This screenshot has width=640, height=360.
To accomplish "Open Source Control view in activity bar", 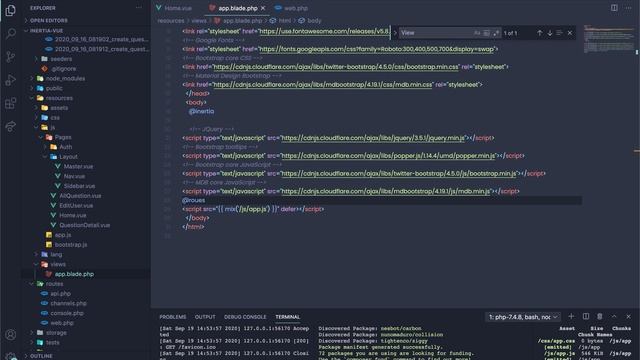I will (11, 57).
